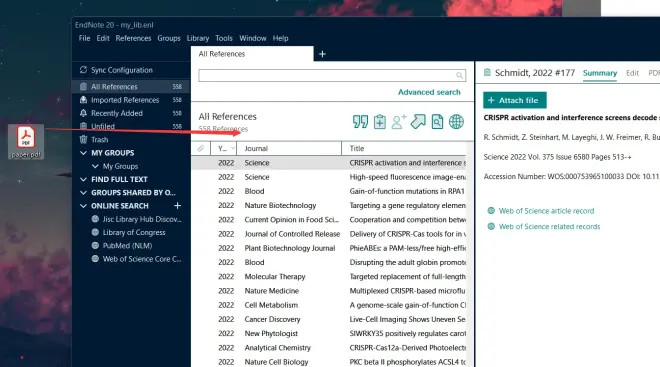Viewport: 660px width, 367px height.
Task: Click the magnifier icon in search box
Action: [x=460, y=75]
